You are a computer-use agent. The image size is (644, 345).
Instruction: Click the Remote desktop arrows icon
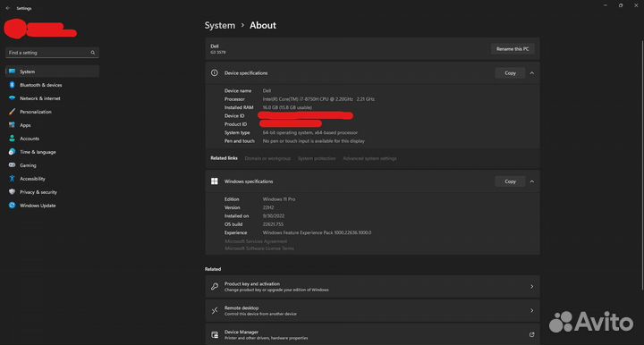tap(215, 310)
